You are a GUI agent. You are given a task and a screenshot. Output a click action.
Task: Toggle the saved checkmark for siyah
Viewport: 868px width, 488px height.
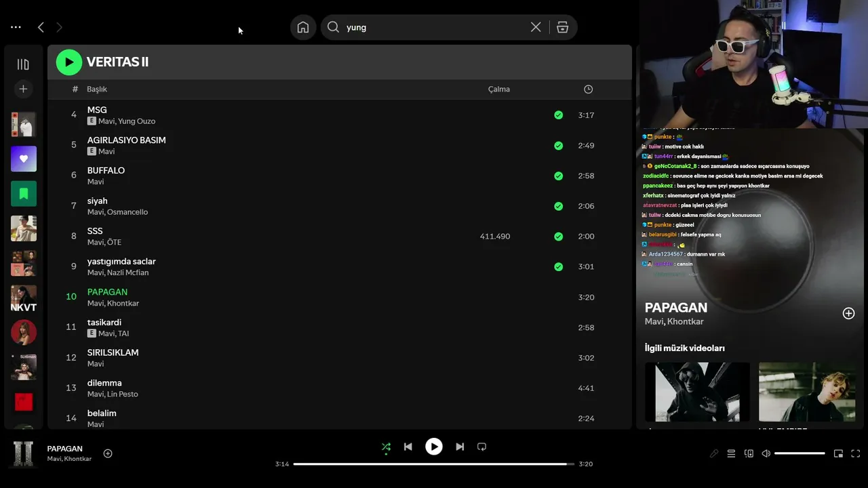click(x=558, y=206)
